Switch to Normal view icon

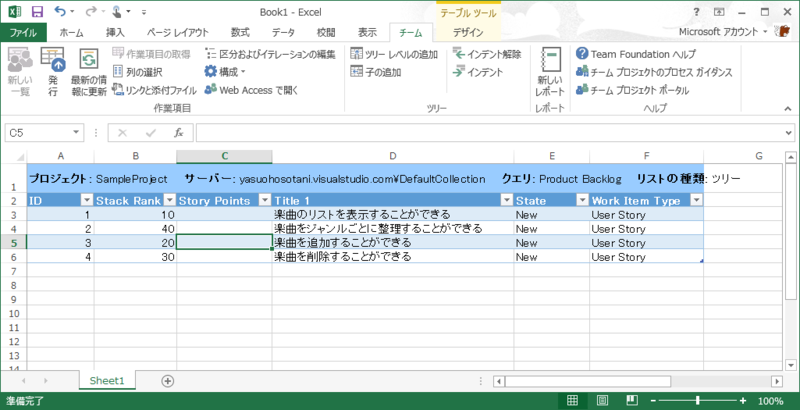pos(572,400)
